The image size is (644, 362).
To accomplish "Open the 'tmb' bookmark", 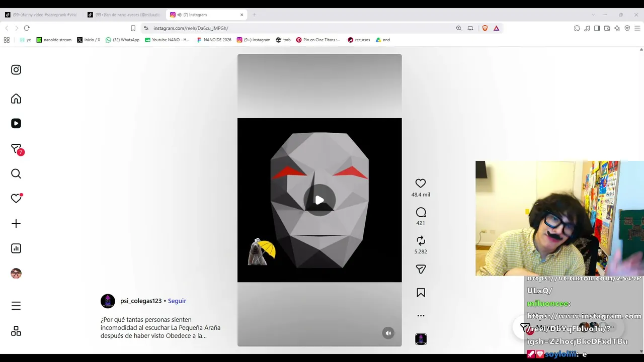I will coord(283,40).
